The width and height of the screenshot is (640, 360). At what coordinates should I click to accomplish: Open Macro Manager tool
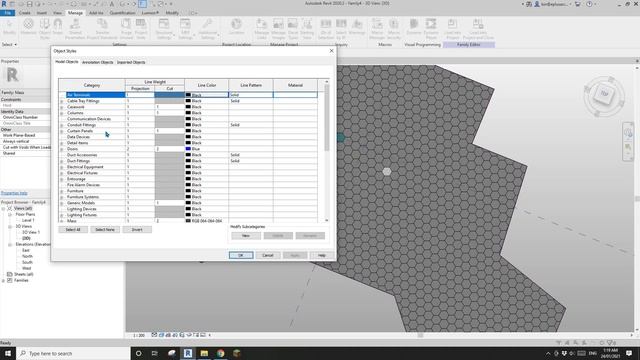tap(377, 28)
